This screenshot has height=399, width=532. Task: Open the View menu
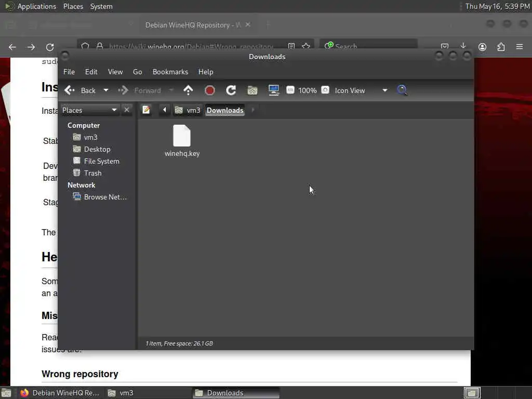pyautogui.click(x=115, y=72)
